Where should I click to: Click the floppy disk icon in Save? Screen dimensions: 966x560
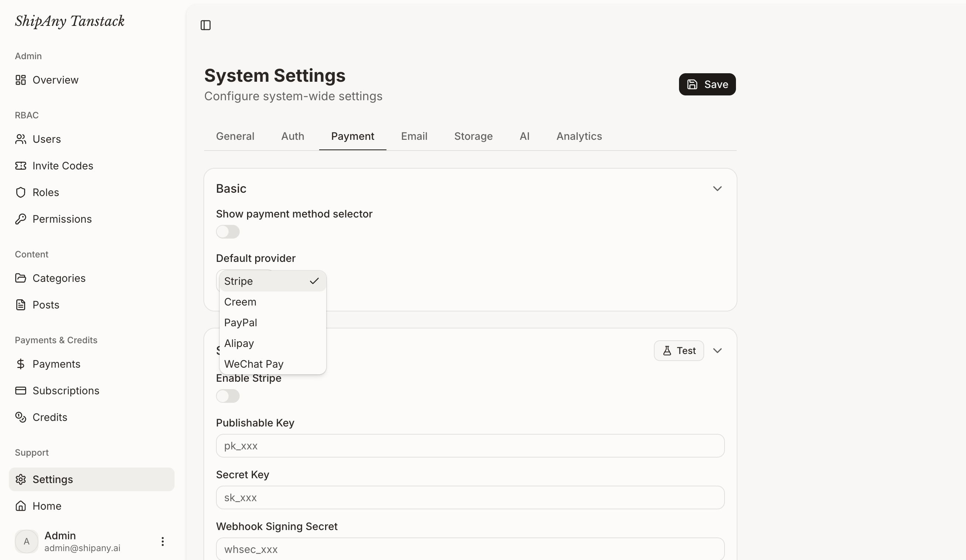[x=692, y=84]
